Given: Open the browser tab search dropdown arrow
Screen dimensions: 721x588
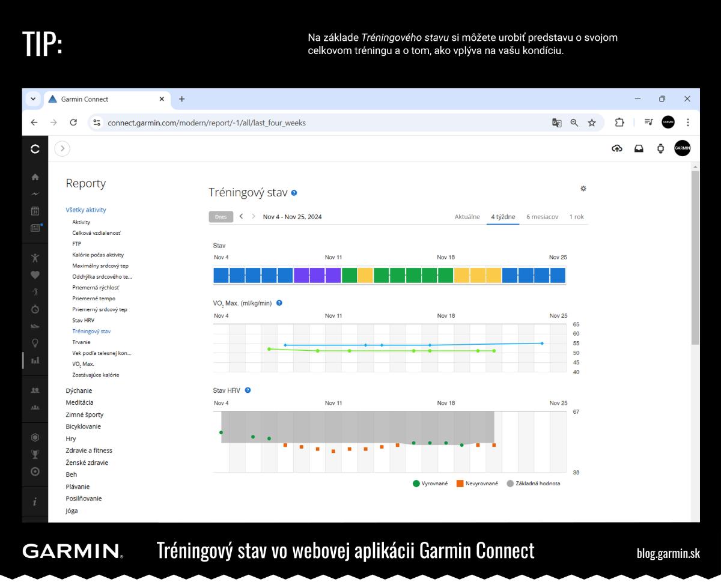Looking at the screenshot, I should 33,99.
